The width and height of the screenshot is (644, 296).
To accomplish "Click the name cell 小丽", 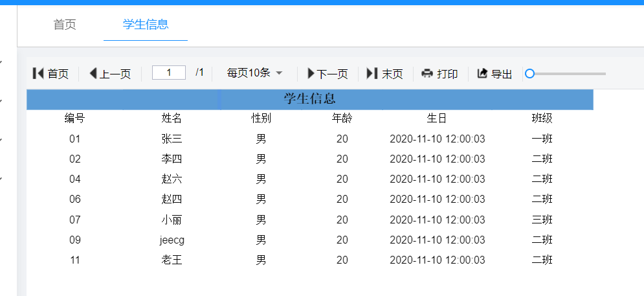I will click(172, 220).
